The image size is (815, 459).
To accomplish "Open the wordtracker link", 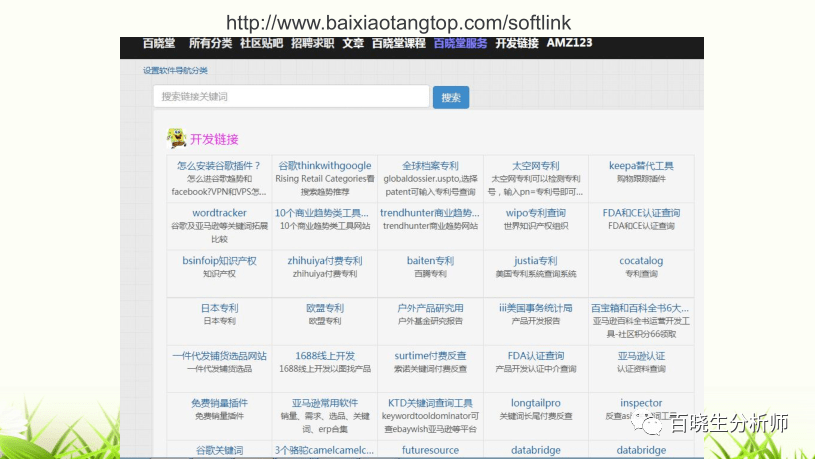I will pos(219,213).
